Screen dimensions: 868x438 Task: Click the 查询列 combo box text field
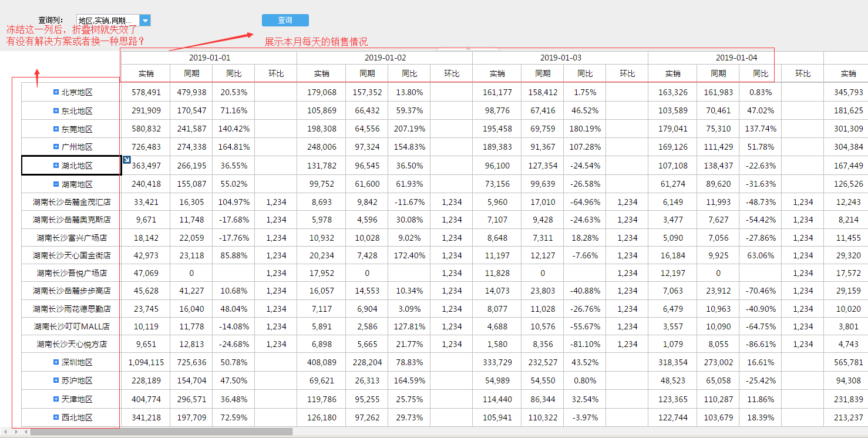point(109,21)
